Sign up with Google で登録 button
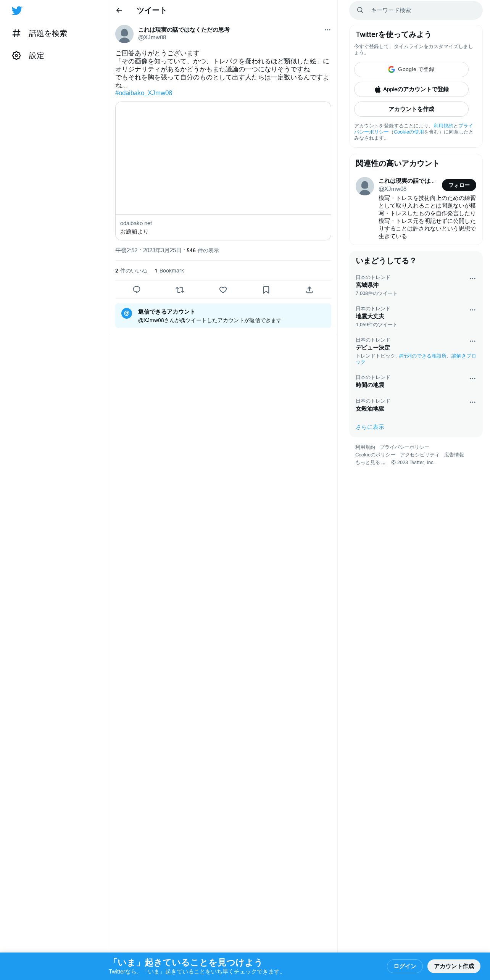 tap(411, 69)
